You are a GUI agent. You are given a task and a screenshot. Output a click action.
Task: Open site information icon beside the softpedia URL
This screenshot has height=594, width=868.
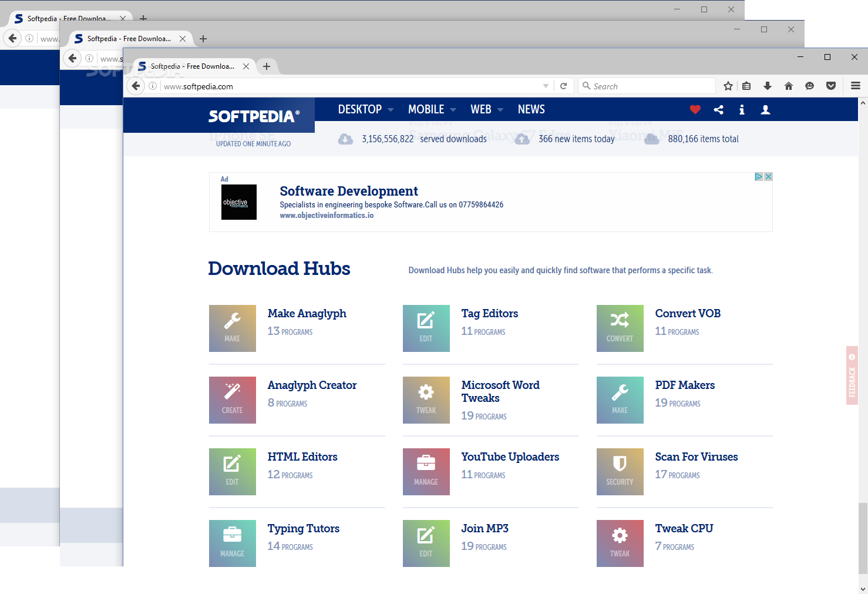pyautogui.click(x=153, y=86)
